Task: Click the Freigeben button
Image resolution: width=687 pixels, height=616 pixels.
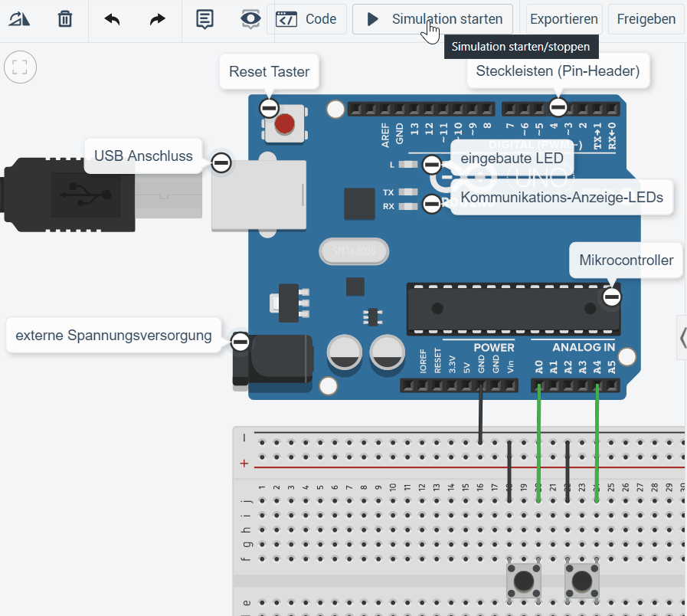Action: click(646, 19)
